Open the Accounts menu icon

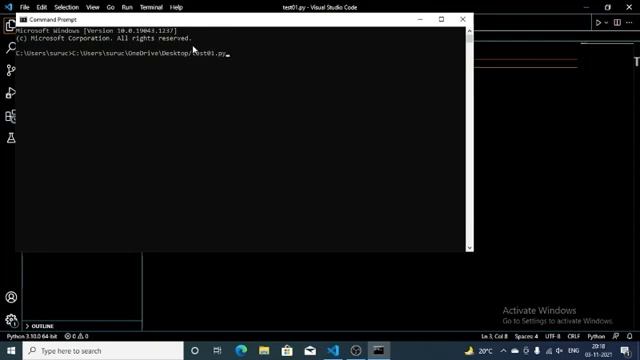(x=11, y=297)
